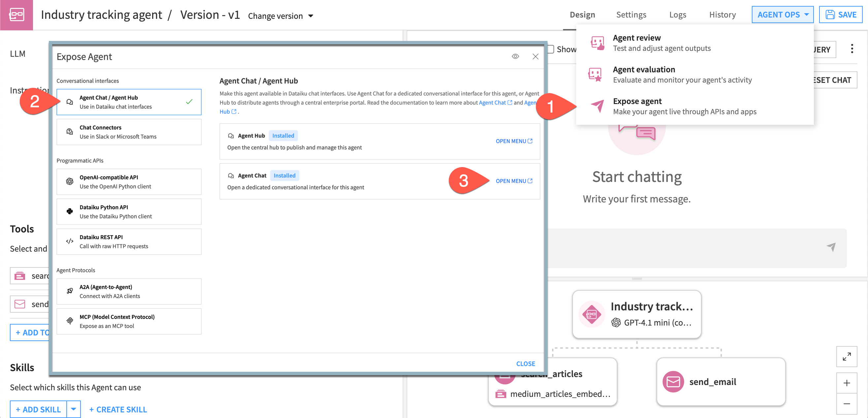Image resolution: width=868 pixels, height=418 pixels.
Task: Click the Agent Hub Installed badge
Action: [x=283, y=135]
